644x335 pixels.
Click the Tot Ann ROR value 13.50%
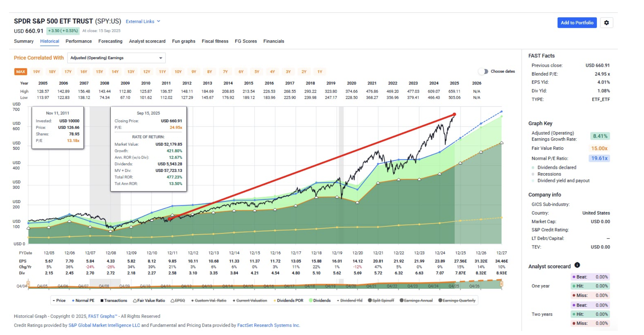click(176, 184)
